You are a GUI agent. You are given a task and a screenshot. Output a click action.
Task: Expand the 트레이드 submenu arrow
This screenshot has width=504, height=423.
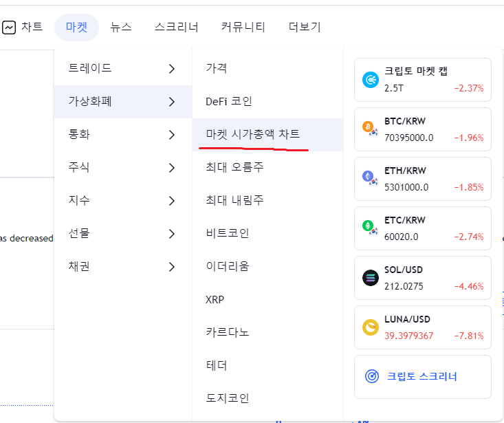172,69
